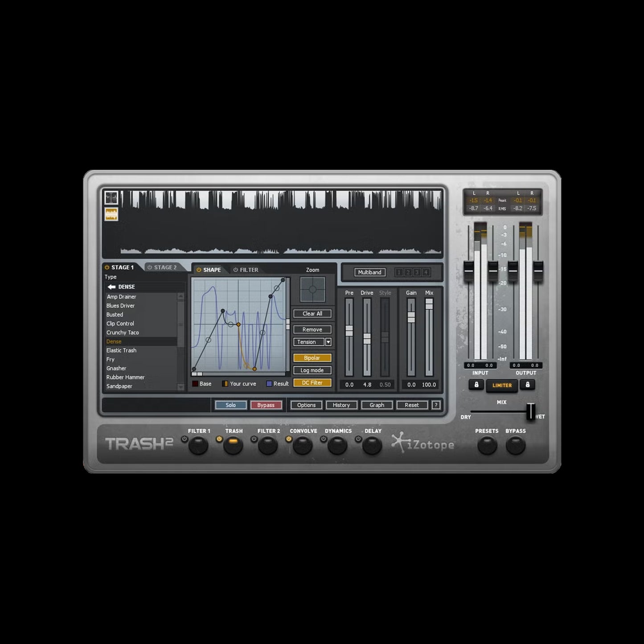The width and height of the screenshot is (644, 644).
Task: Select multiband band 1
Action: point(399,272)
